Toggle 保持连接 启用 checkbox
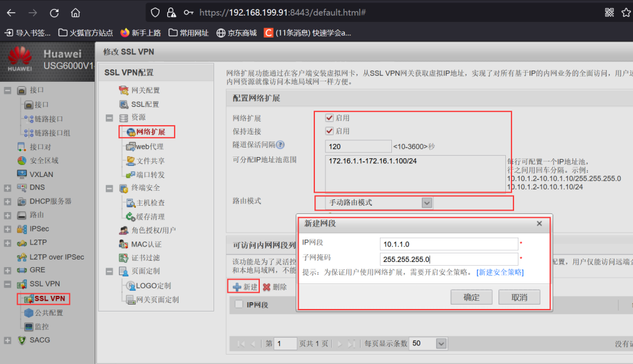This screenshot has height=364, width=633. [329, 131]
